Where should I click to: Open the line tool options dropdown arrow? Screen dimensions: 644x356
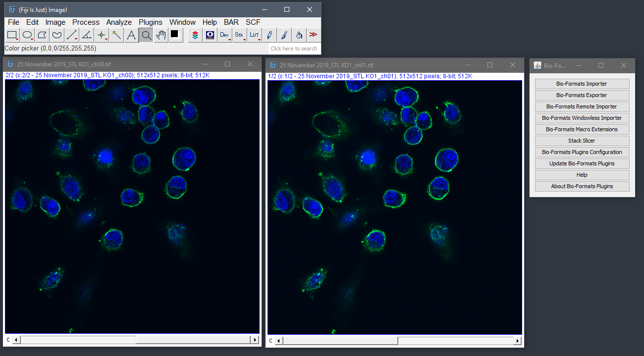point(75,39)
